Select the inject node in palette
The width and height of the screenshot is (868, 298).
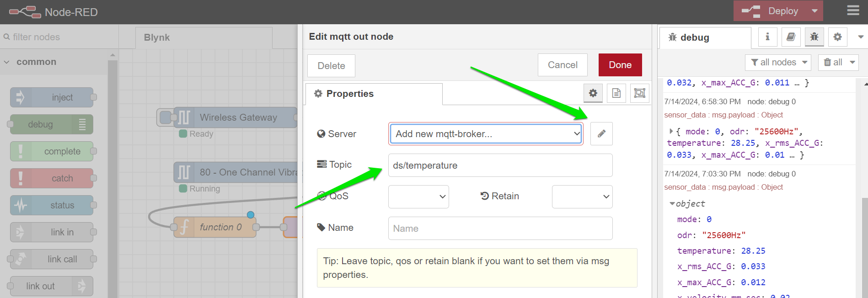point(52,97)
